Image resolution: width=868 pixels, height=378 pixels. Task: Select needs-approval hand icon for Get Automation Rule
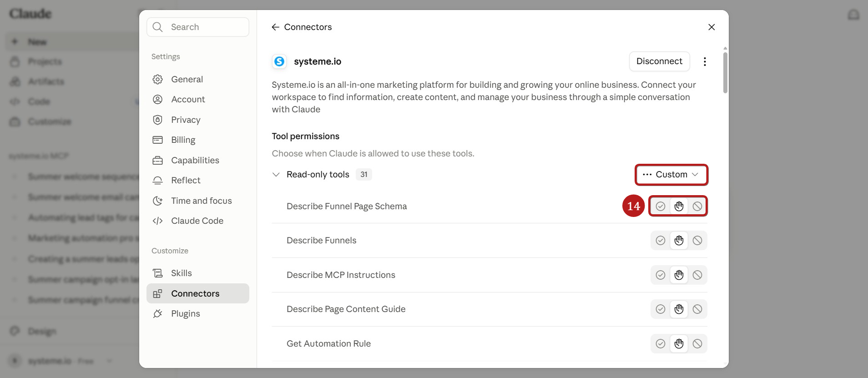pos(679,344)
